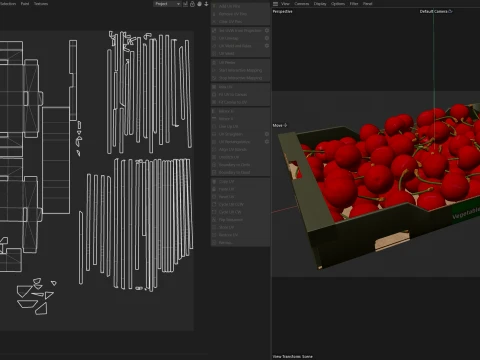Open UV Weld and Relax gear settings

(x=267, y=46)
